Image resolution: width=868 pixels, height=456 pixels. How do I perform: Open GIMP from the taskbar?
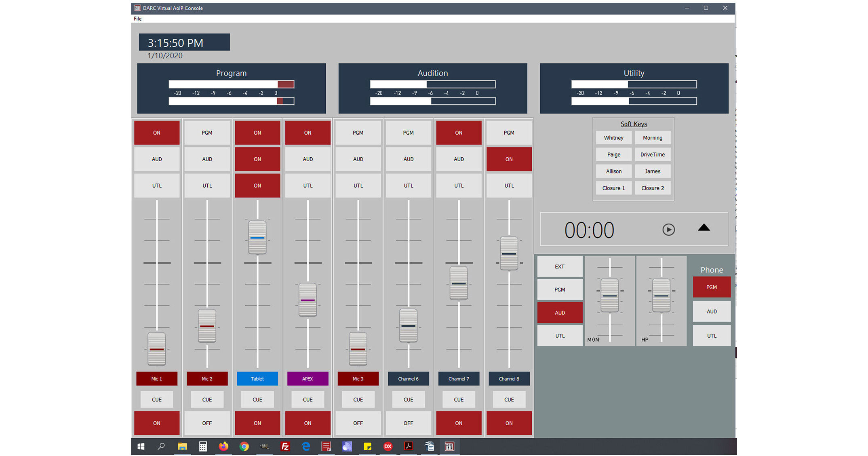(x=265, y=446)
